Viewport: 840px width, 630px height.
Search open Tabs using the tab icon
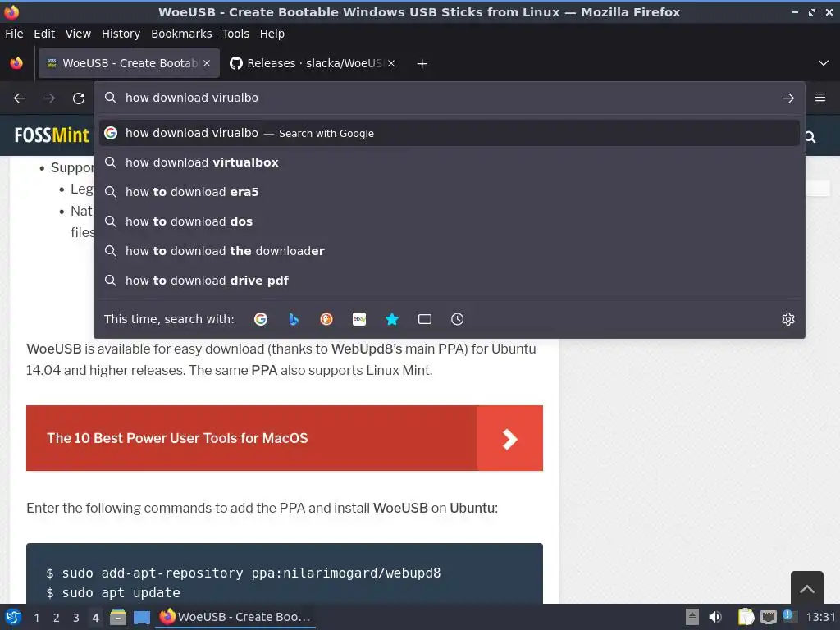425,319
